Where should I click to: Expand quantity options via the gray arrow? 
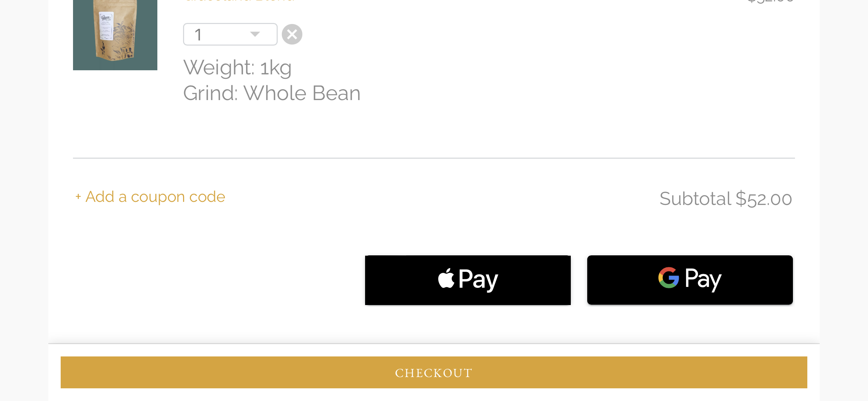click(x=255, y=34)
